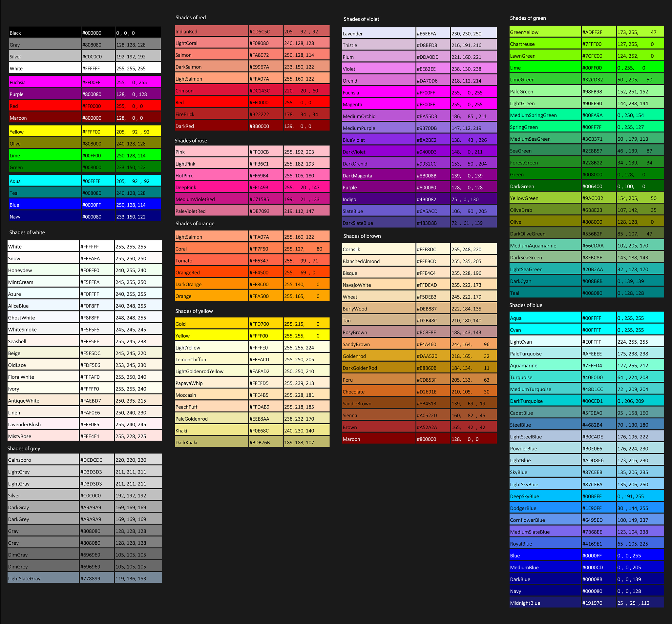Click the Shades of grey heading
The image size is (672, 624).
coord(24,449)
